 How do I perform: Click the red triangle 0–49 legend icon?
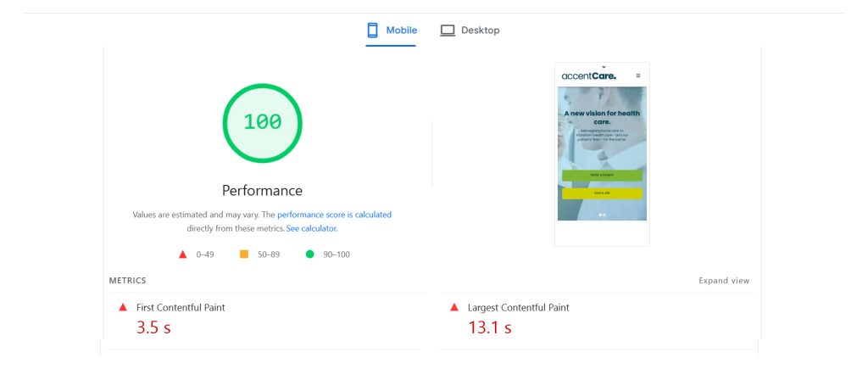182,254
